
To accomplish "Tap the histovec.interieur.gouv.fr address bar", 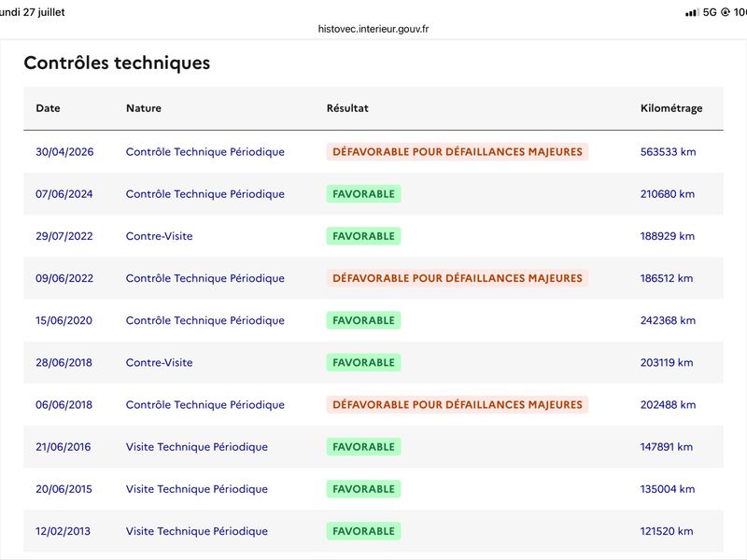I will point(373,29).
